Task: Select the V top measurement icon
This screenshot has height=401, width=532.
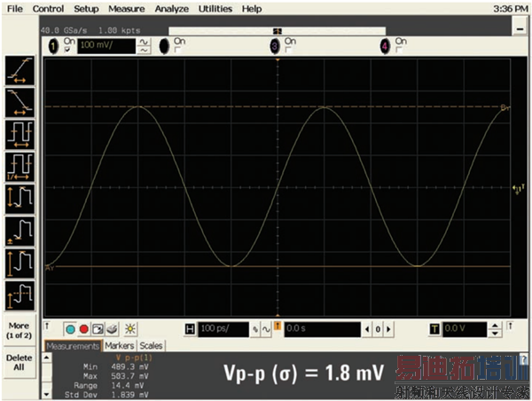Action: pos(20,295)
